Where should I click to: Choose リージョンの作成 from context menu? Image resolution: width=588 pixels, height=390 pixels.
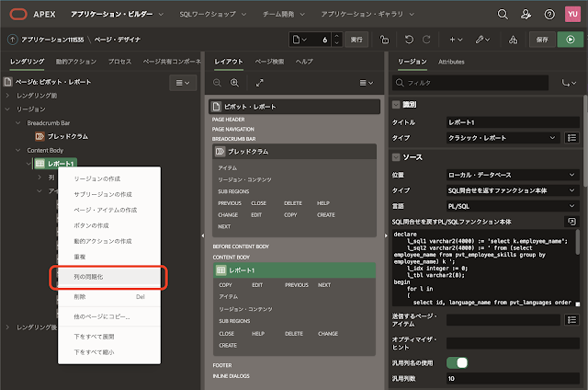(x=109, y=178)
